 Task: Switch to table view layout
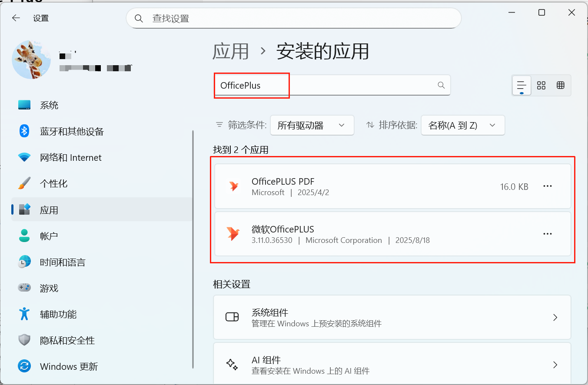click(x=561, y=85)
